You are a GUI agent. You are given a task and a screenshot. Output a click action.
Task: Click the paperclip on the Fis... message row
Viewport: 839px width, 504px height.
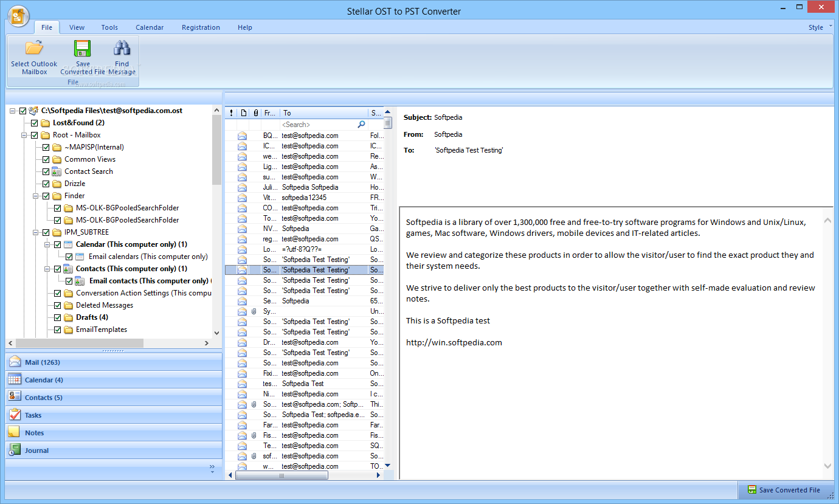tap(255, 435)
